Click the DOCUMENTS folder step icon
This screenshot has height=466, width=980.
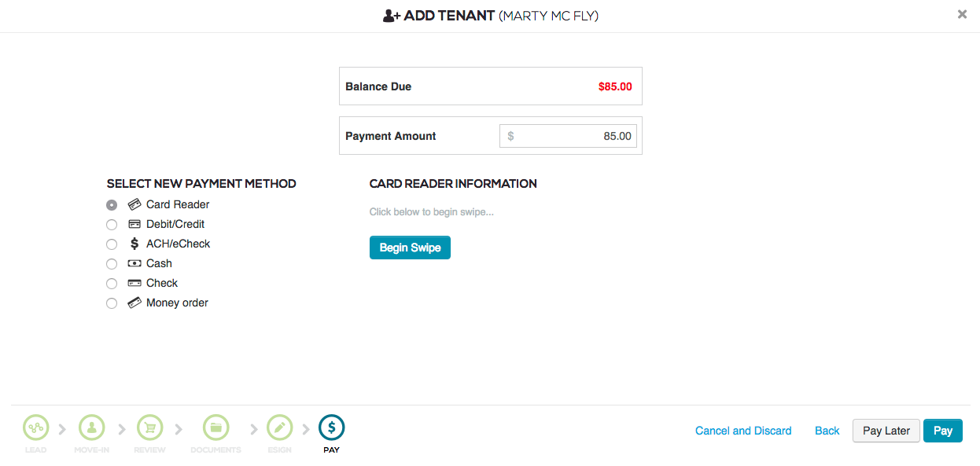pyautogui.click(x=216, y=427)
